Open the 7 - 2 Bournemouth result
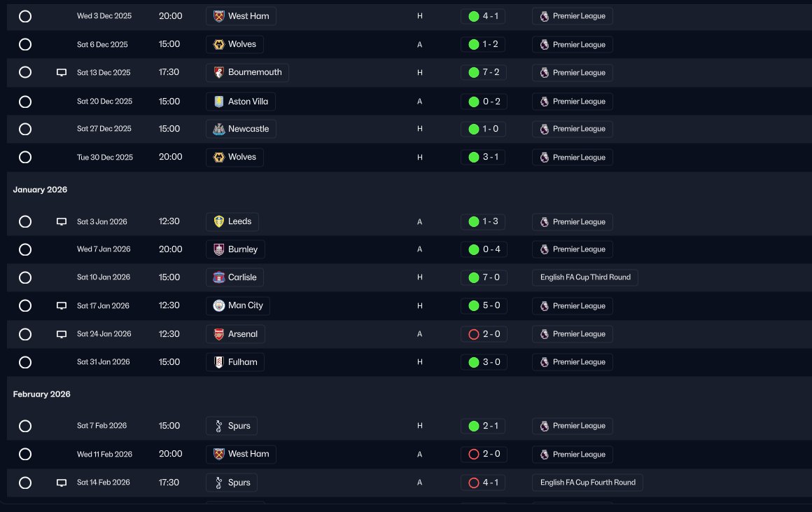The height and width of the screenshot is (512, 812). click(x=484, y=73)
